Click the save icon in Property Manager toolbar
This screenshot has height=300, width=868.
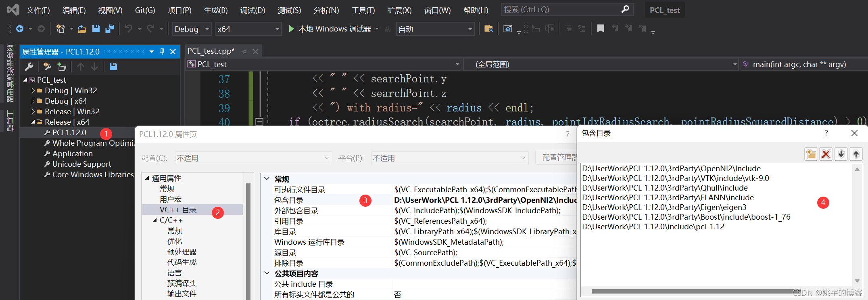[x=113, y=67]
